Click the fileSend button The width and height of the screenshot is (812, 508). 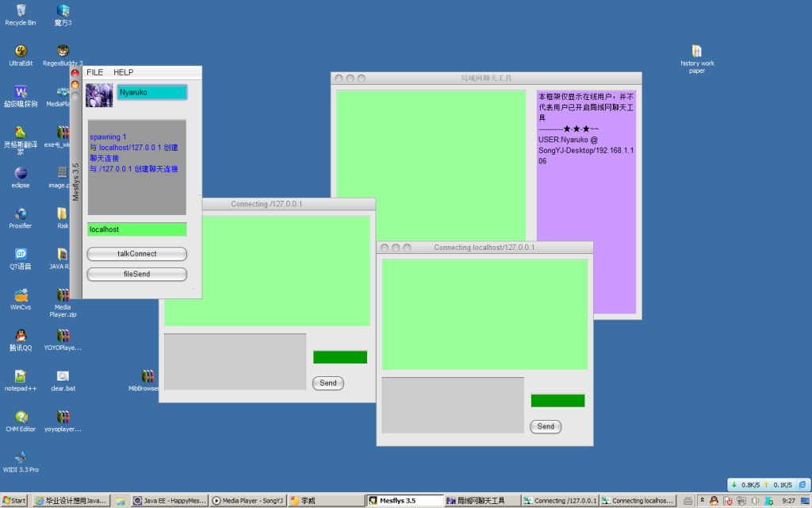coord(136,274)
